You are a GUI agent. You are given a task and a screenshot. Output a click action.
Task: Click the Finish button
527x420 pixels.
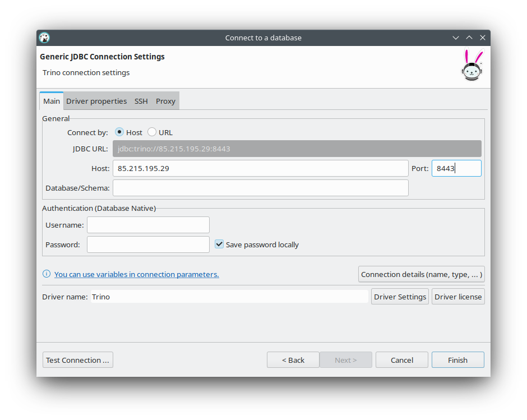tap(457, 360)
